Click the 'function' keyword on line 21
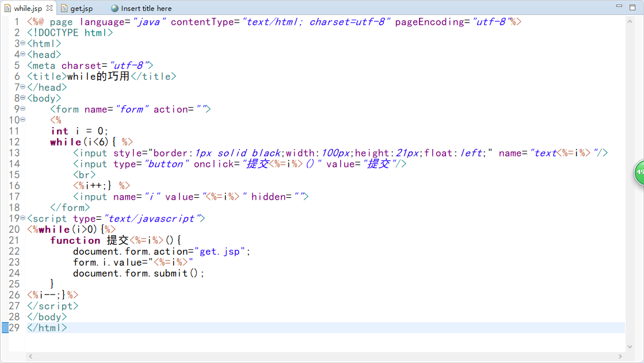 click(x=75, y=240)
